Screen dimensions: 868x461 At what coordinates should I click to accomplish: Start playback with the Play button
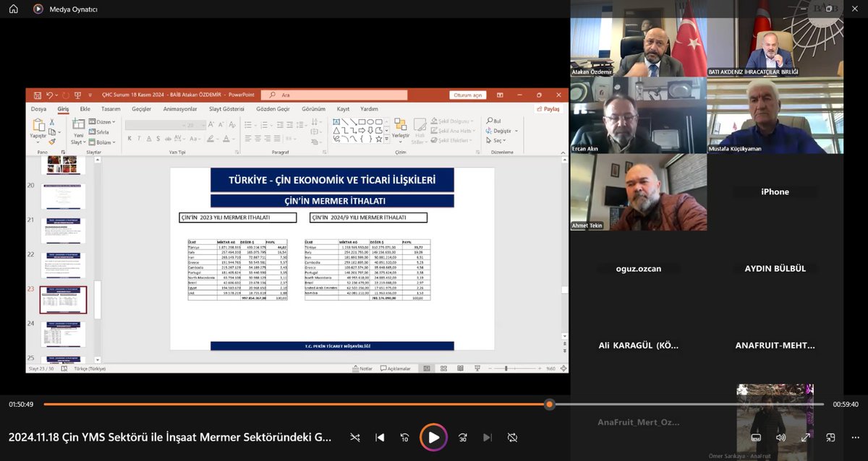point(433,437)
